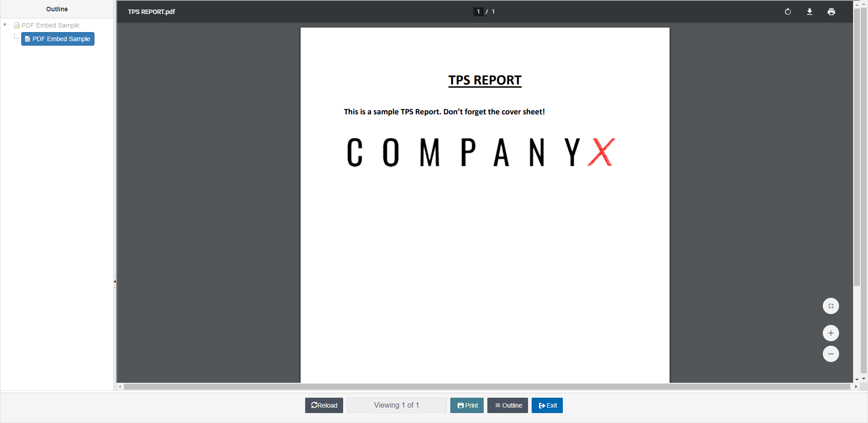868x423 pixels.
Task: Click the fit to page button
Action: 831,306
